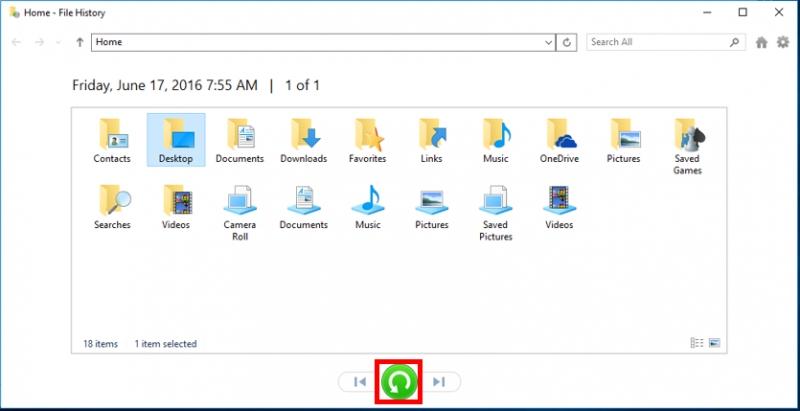Refresh the address bar location
This screenshot has width=800, height=411.
(x=566, y=42)
